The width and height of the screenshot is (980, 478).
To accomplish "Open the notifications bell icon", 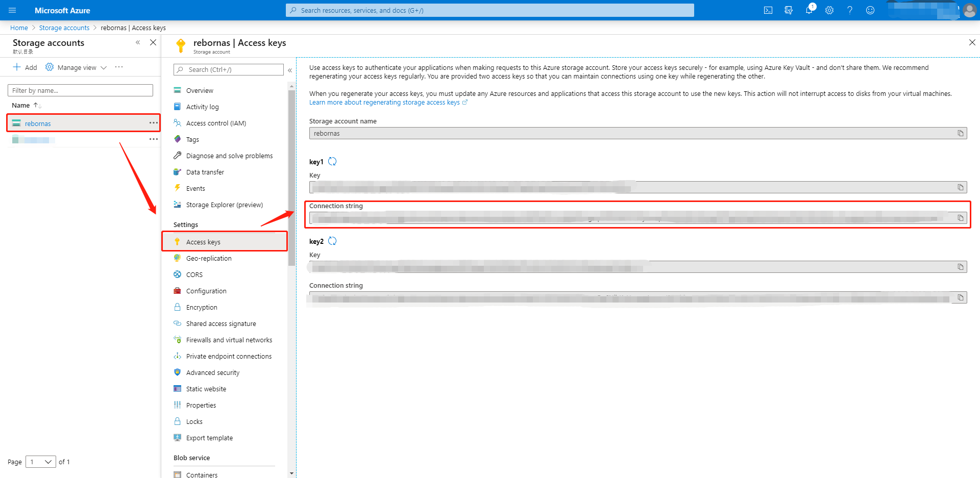I will [x=809, y=10].
